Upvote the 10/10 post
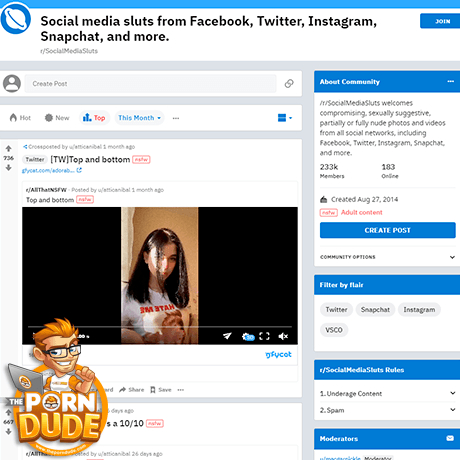 [x=9, y=412]
